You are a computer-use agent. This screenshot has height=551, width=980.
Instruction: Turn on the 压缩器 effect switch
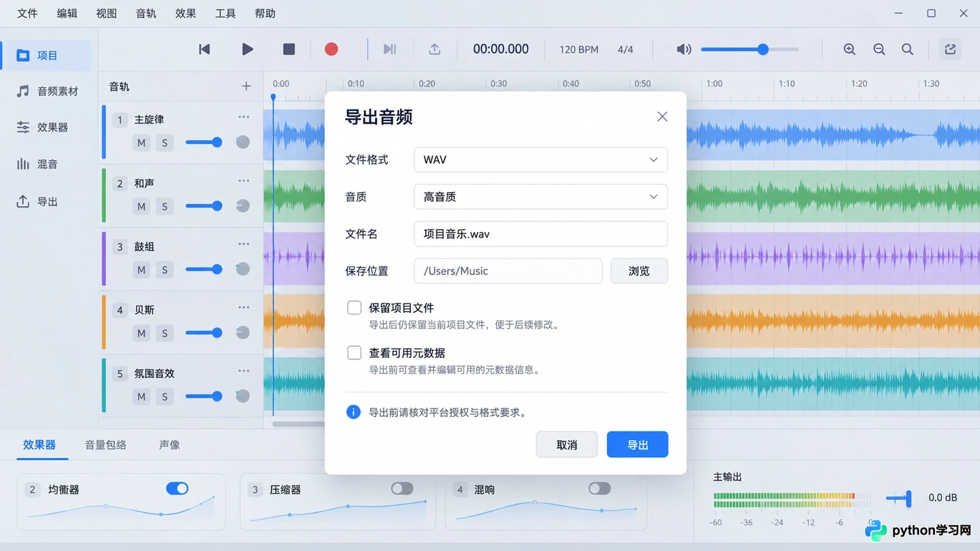click(402, 488)
